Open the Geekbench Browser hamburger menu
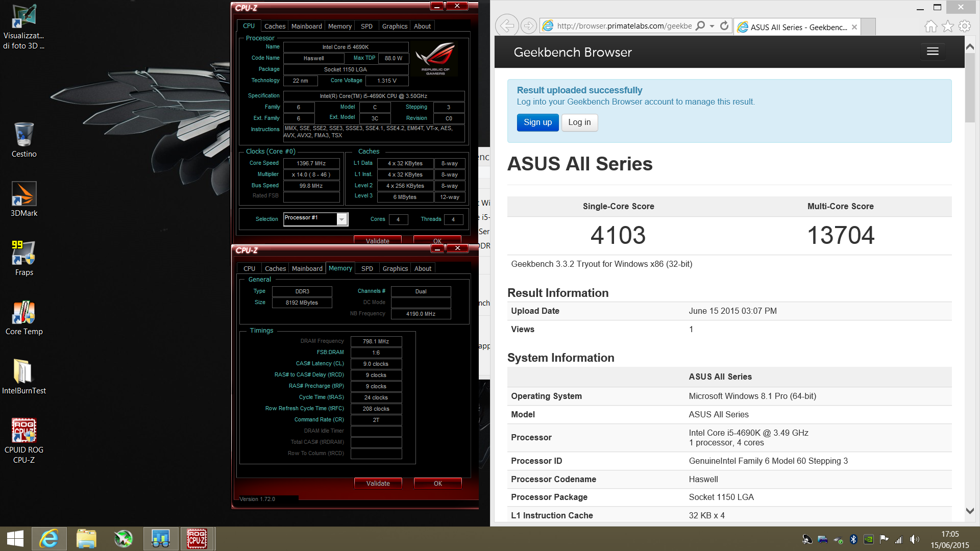This screenshot has width=980, height=551. click(x=933, y=52)
